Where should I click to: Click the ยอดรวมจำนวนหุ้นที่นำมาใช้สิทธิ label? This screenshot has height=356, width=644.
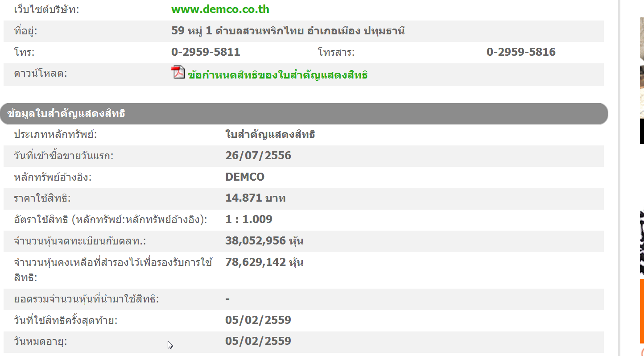click(x=87, y=299)
